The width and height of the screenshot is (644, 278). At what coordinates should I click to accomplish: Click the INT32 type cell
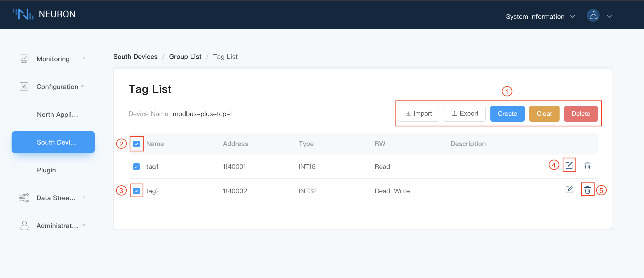(307, 191)
